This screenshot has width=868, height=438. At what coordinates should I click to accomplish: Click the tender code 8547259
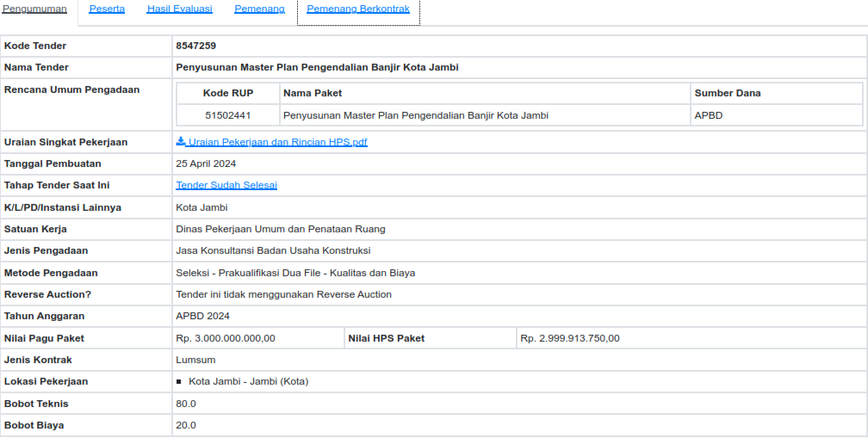click(195, 46)
